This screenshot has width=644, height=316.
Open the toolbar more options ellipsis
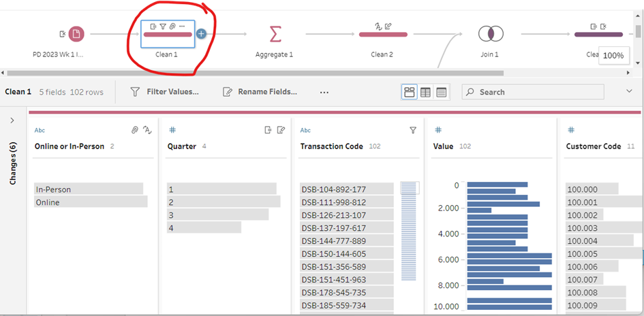324,93
